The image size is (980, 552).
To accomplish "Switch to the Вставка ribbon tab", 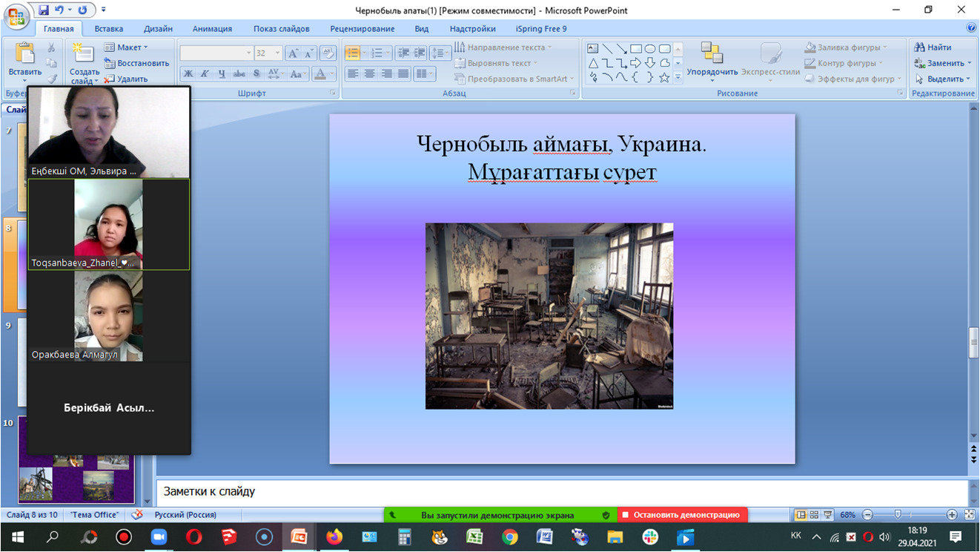I will [108, 29].
